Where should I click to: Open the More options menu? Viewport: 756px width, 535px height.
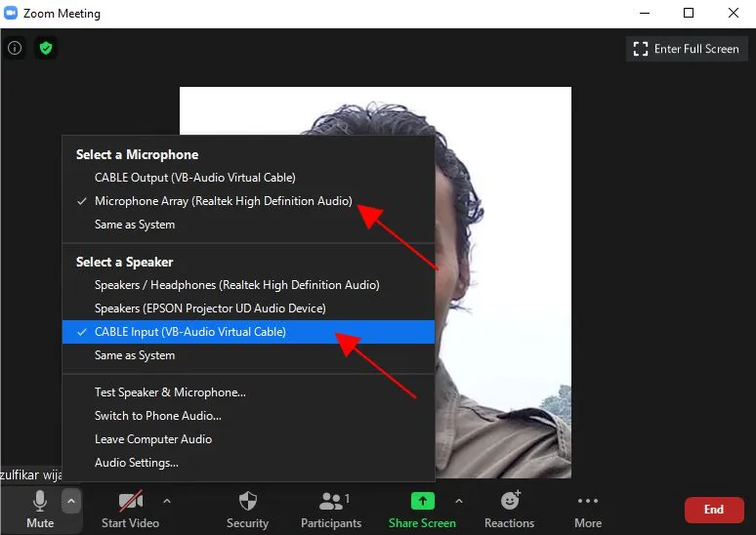click(x=588, y=510)
